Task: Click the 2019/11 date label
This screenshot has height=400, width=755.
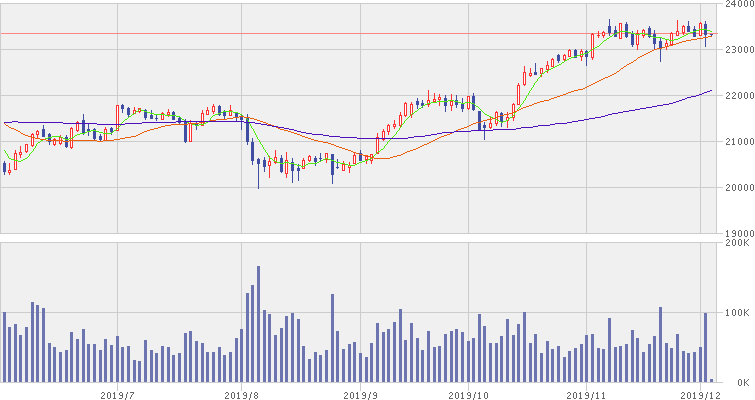Action: click(586, 395)
